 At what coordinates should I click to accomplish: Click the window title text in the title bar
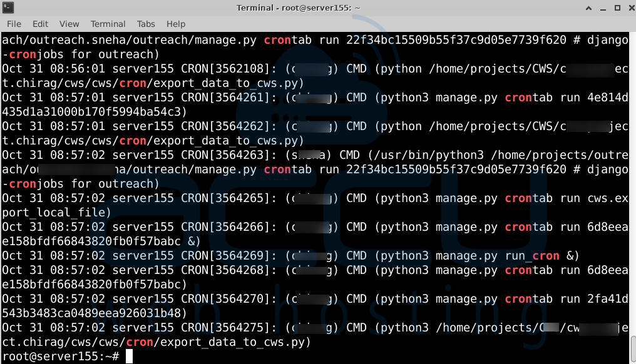coord(299,8)
